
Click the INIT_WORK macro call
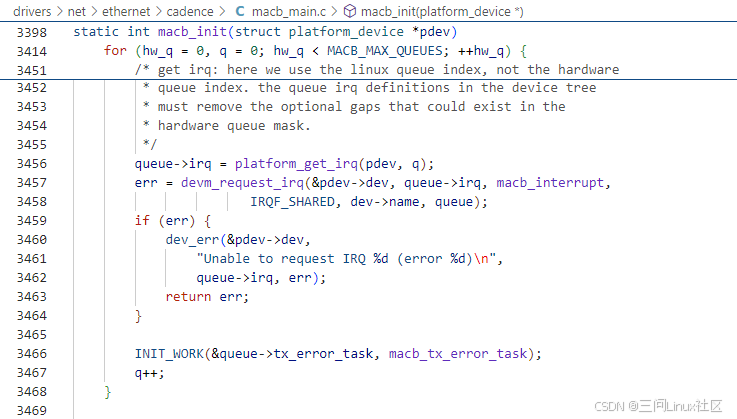169,354
